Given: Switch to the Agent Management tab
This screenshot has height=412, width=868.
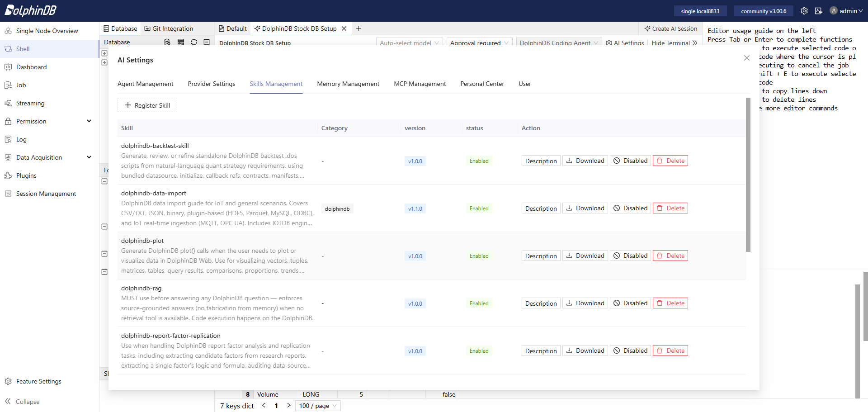Looking at the screenshot, I should point(145,84).
